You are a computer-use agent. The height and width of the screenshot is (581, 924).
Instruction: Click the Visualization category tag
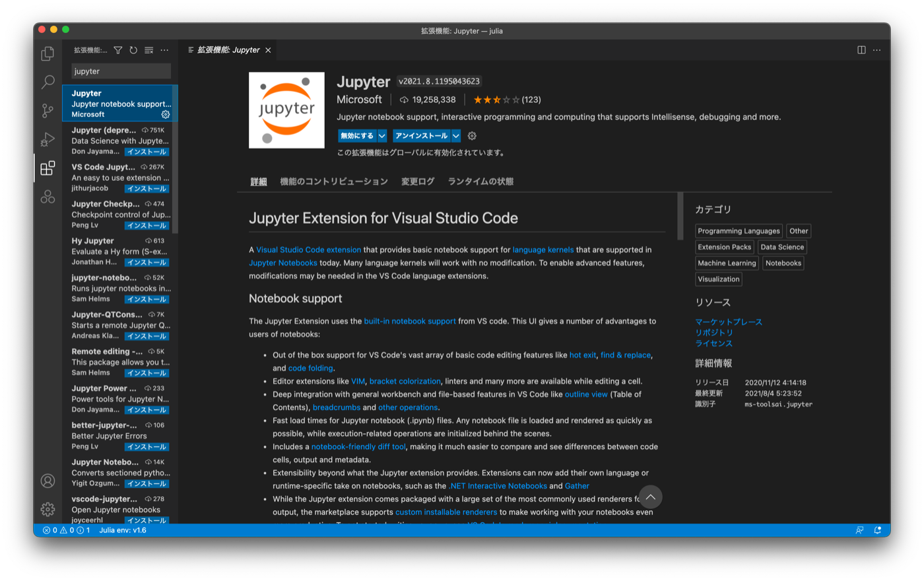pos(719,279)
